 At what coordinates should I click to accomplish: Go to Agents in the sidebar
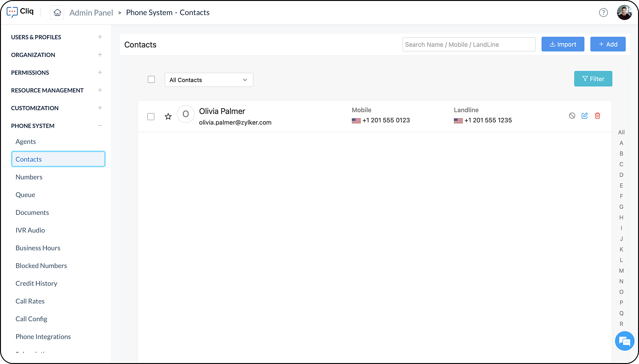(x=26, y=141)
